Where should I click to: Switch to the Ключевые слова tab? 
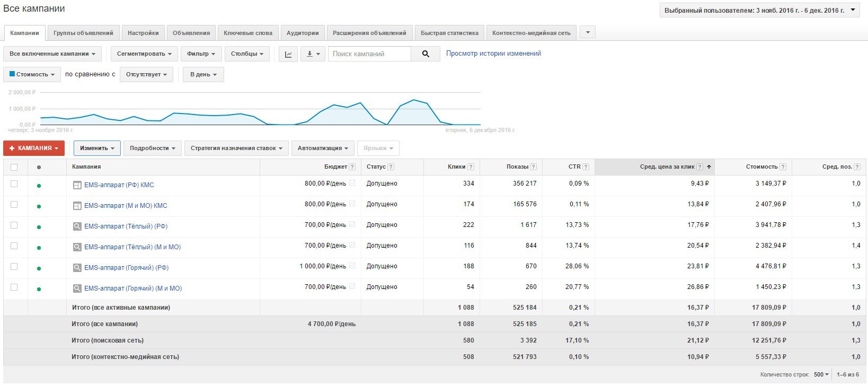[x=247, y=33]
